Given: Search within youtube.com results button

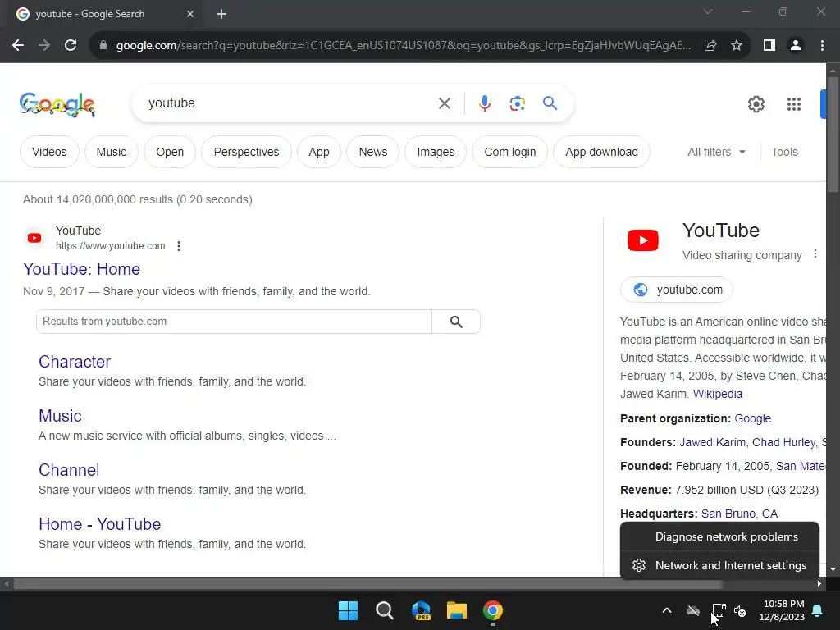Looking at the screenshot, I should (456, 322).
